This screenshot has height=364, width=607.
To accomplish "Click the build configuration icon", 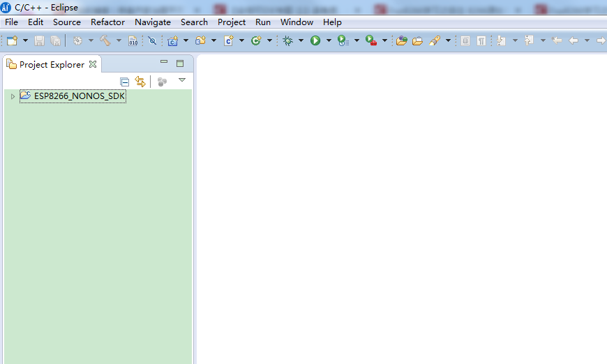I will (x=77, y=40).
